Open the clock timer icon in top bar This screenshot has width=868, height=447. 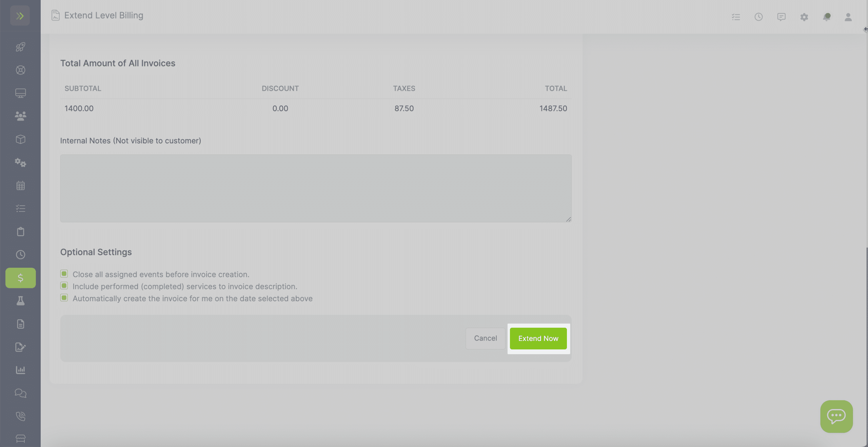pyautogui.click(x=758, y=17)
